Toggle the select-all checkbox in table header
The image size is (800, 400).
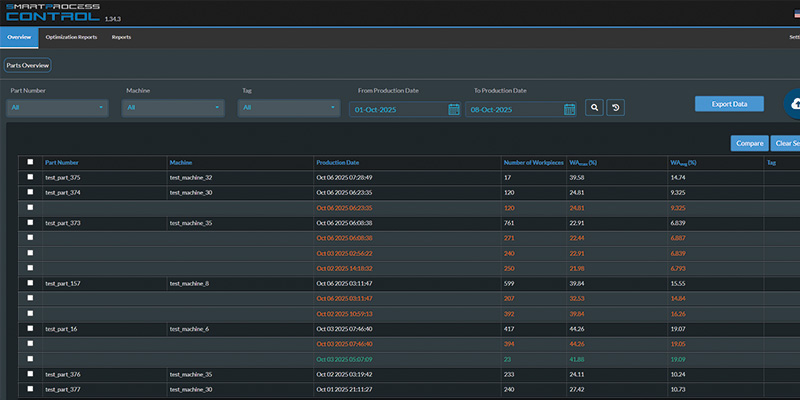[x=30, y=162]
